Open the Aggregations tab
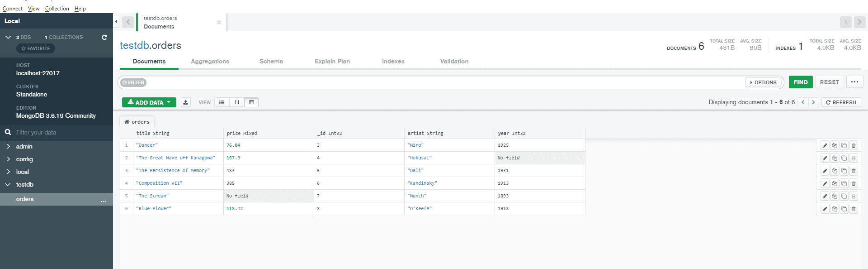The height and width of the screenshot is (269, 868). click(x=210, y=61)
